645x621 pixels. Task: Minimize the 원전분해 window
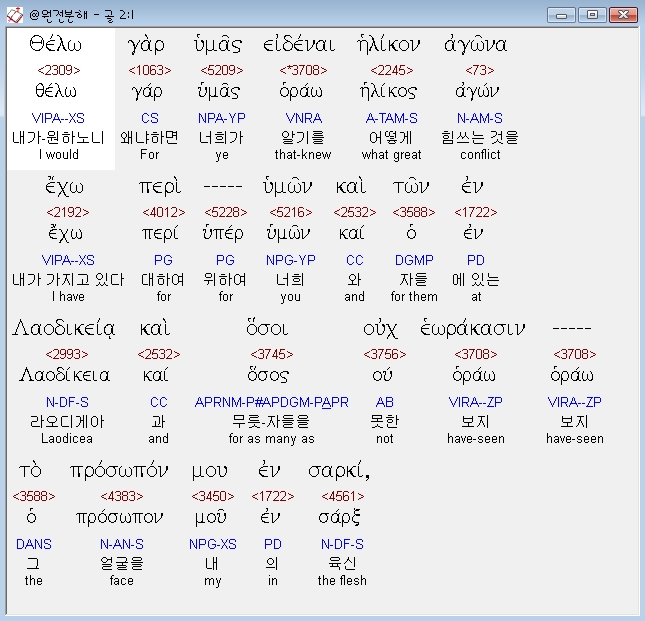(x=561, y=15)
